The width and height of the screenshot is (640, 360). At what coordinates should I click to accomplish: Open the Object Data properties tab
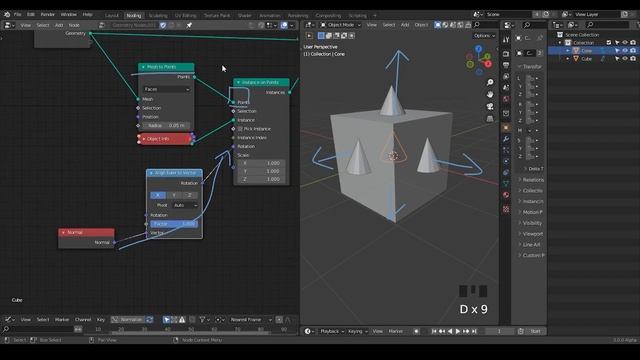pos(506,184)
